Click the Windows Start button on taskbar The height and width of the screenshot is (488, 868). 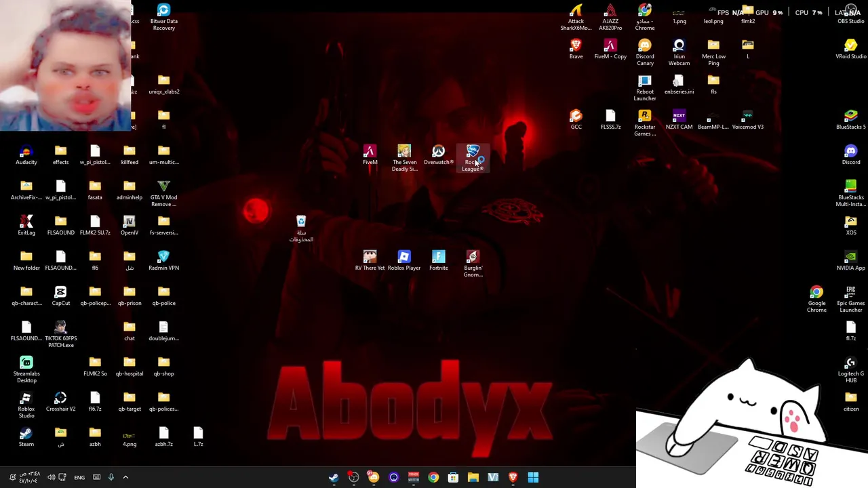tap(533, 477)
